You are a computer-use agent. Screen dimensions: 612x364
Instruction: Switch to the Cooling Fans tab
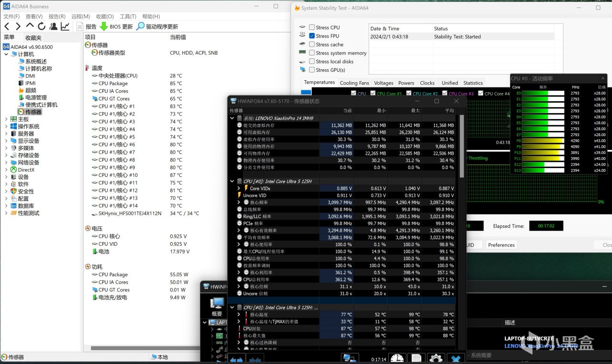354,83
